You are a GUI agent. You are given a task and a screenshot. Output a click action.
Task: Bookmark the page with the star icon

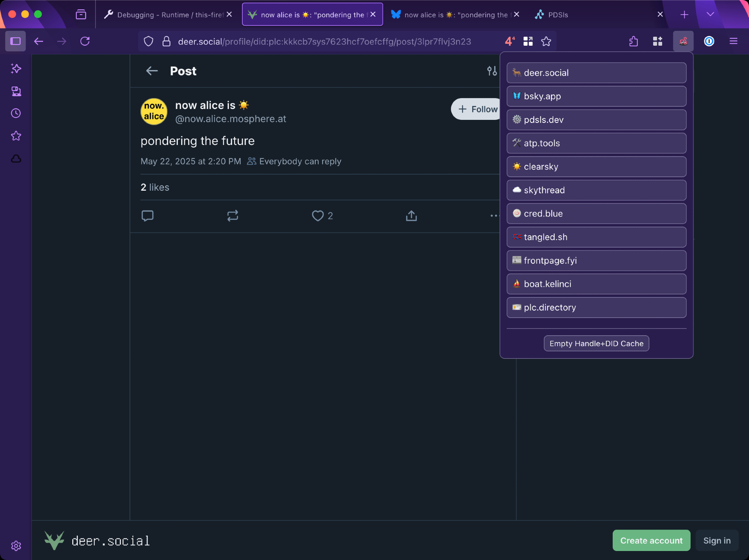tap(546, 41)
